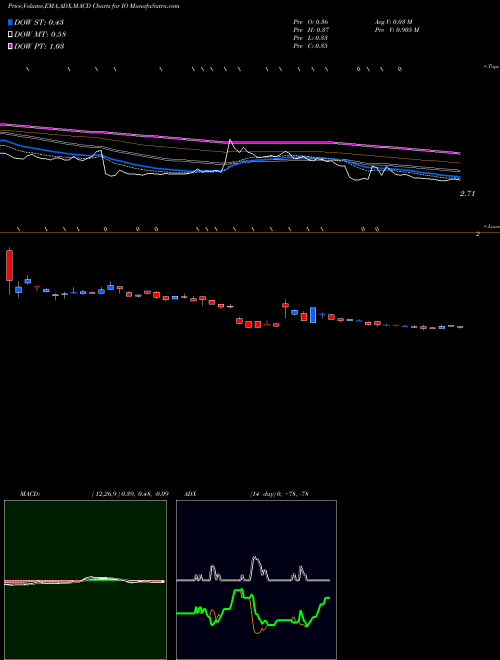Viewport: 500px width, 660px height.
Task: Click the MACD panel label
Action: click(30, 494)
